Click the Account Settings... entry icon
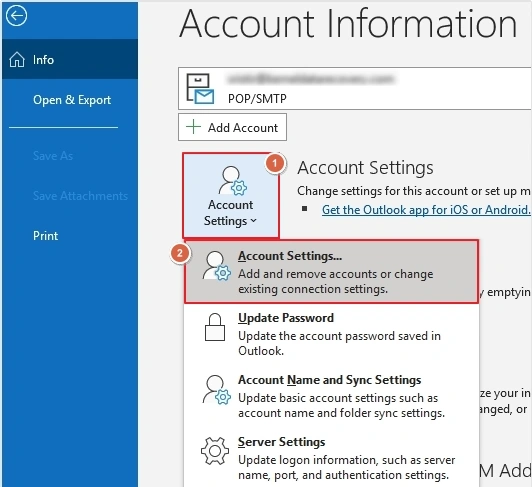Screen dimensions: 532x487 click(x=216, y=266)
